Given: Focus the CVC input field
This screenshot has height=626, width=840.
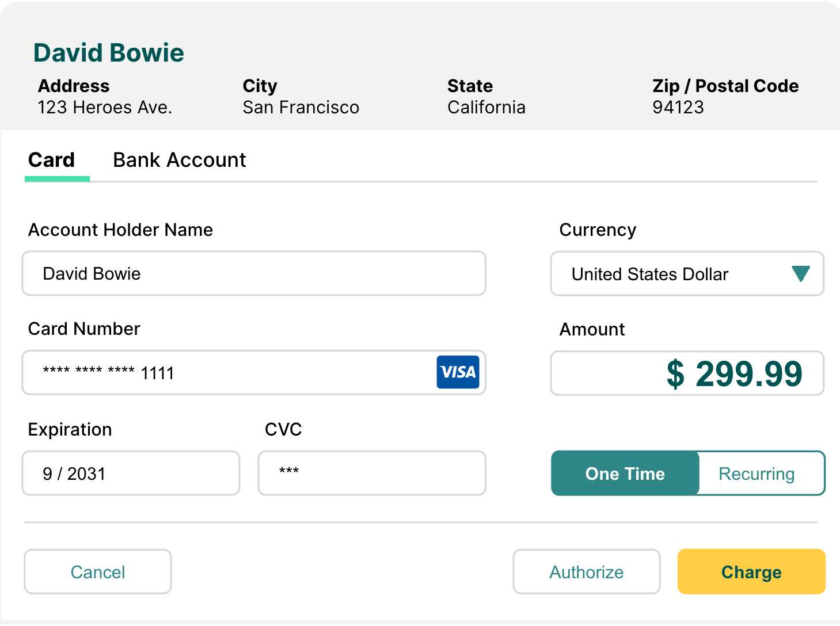Looking at the screenshot, I should point(372,473).
